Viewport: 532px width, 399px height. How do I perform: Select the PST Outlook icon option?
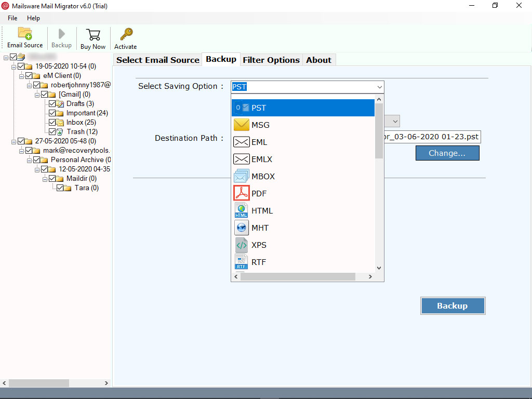(242, 108)
